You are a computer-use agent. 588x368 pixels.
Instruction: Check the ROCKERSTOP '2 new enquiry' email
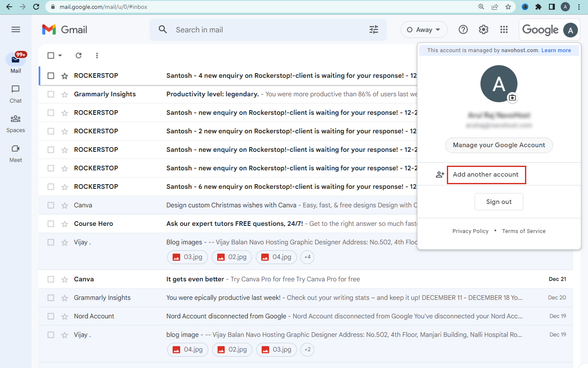51,131
